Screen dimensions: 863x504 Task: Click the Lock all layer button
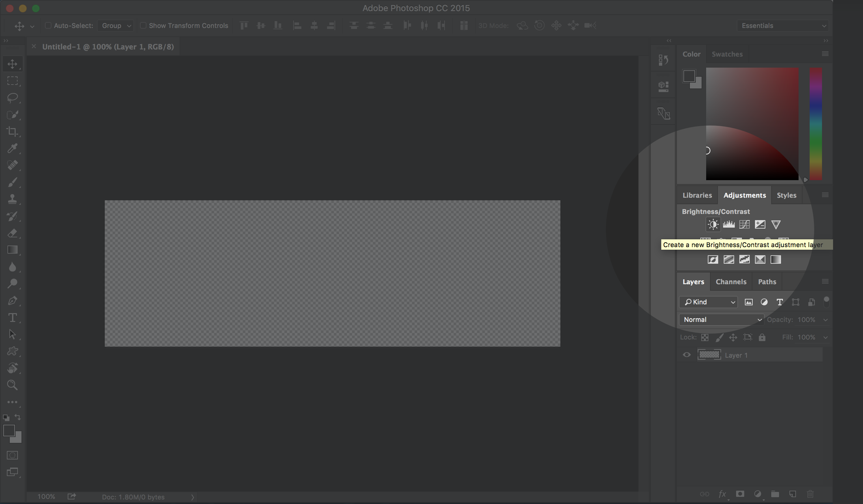coord(762,338)
